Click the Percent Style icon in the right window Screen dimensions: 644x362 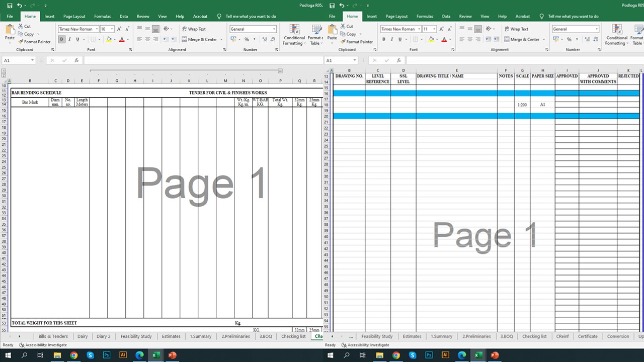point(569,39)
